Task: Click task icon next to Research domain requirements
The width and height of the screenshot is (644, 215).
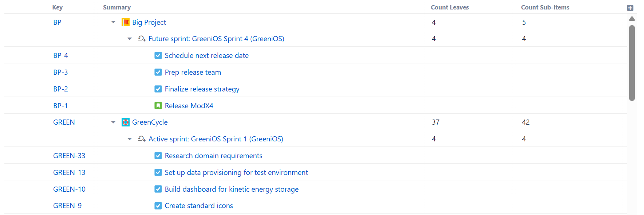Action: [158, 156]
